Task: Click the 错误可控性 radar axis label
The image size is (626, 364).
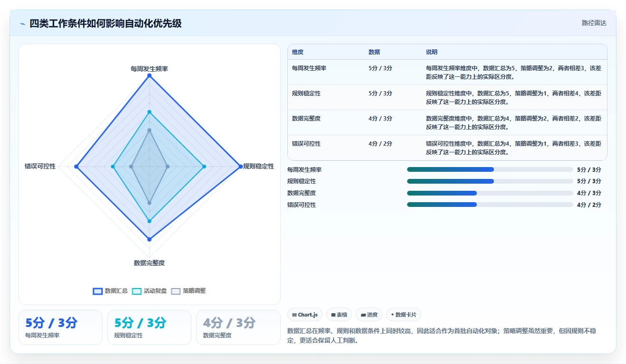Action: pyautogui.click(x=40, y=167)
